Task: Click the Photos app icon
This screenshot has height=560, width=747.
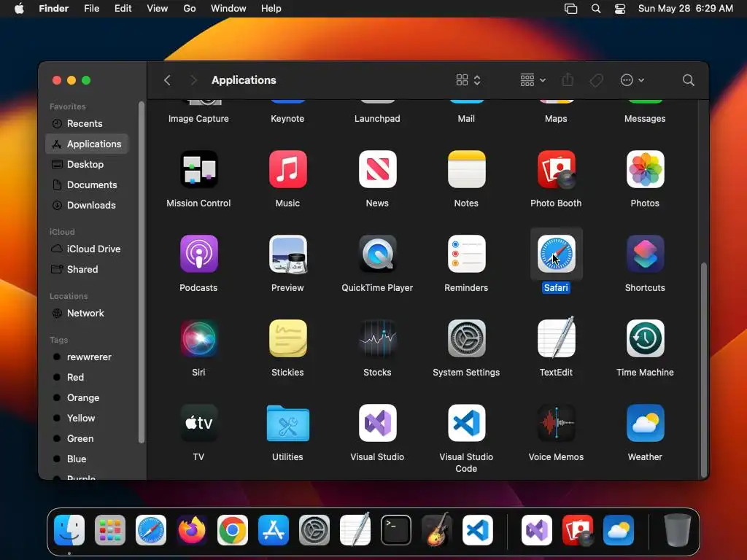Action: tap(645, 169)
